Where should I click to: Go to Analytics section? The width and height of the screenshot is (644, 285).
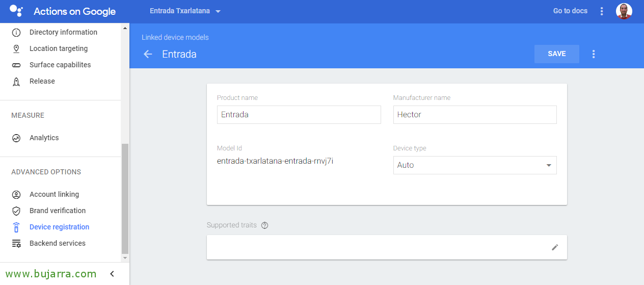44,138
